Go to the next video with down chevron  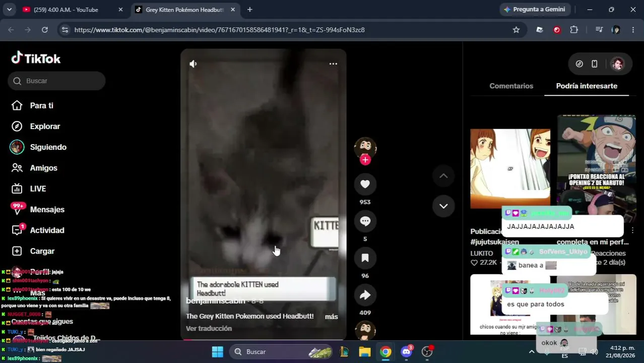(443, 206)
